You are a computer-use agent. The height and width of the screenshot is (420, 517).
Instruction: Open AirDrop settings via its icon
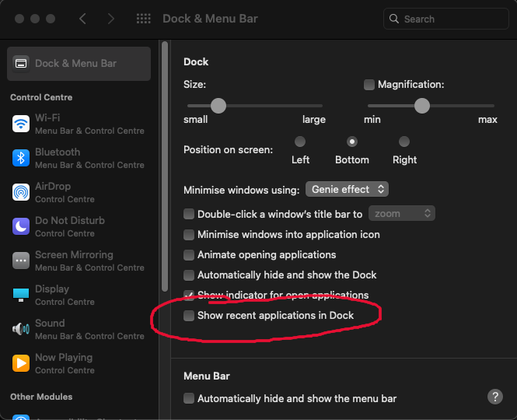click(x=21, y=192)
